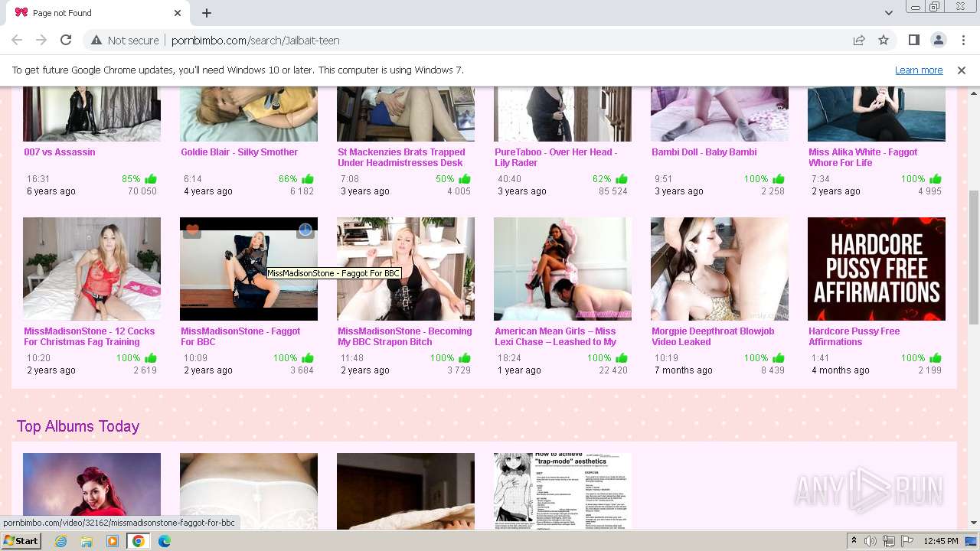Open the network status tray icon
This screenshot has height=551, width=980.
click(x=888, y=541)
